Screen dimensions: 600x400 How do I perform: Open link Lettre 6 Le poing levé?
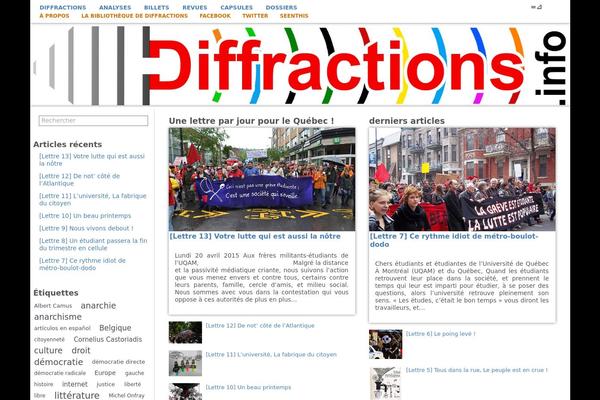pyautogui.click(x=440, y=334)
